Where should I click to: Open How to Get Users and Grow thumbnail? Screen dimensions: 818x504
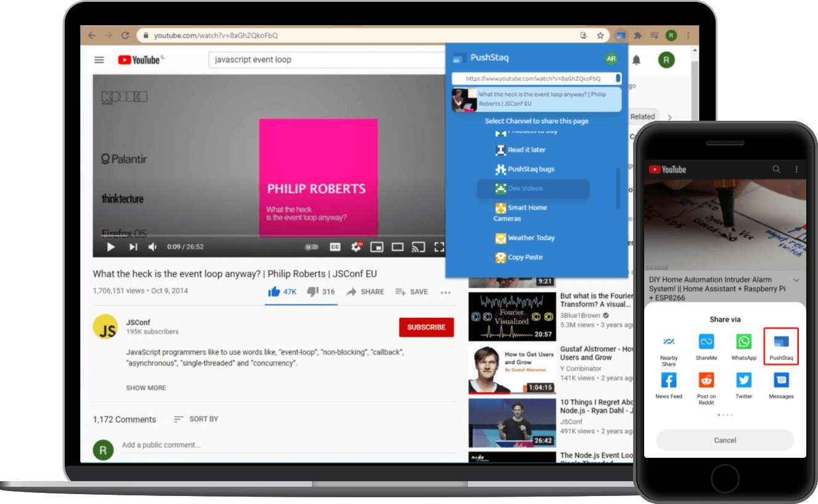pyautogui.click(x=512, y=370)
